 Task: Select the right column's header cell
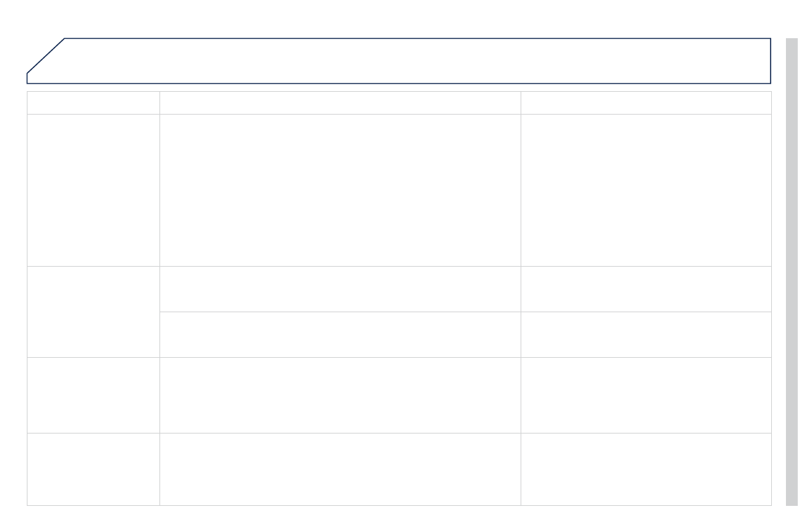[645, 103]
